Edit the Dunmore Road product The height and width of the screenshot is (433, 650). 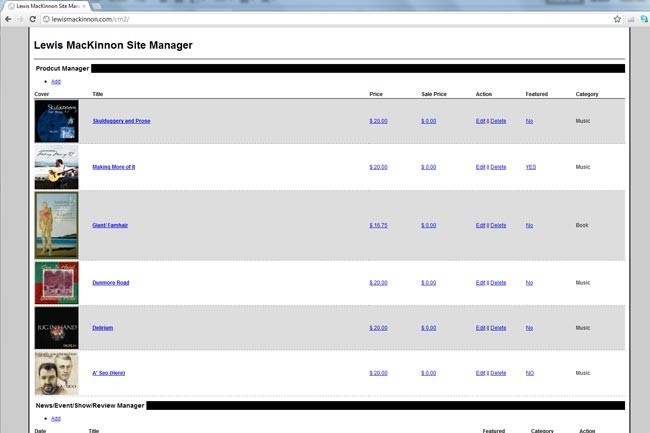pyautogui.click(x=480, y=283)
